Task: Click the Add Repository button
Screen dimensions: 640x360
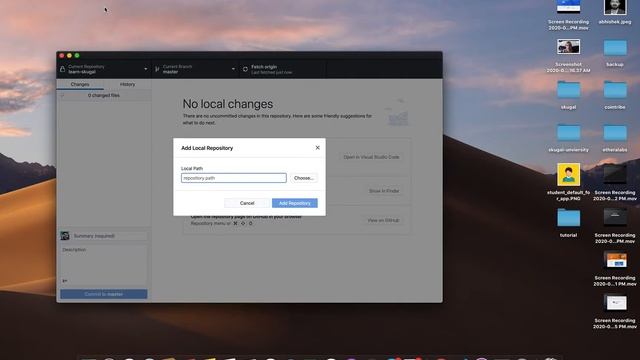Action: click(295, 203)
